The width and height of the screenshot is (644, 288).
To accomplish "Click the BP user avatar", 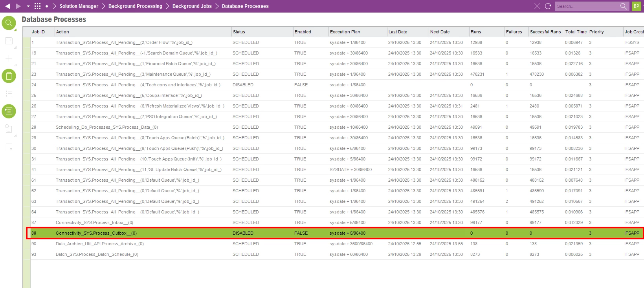I will pyautogui.click(x=636, y=6).
